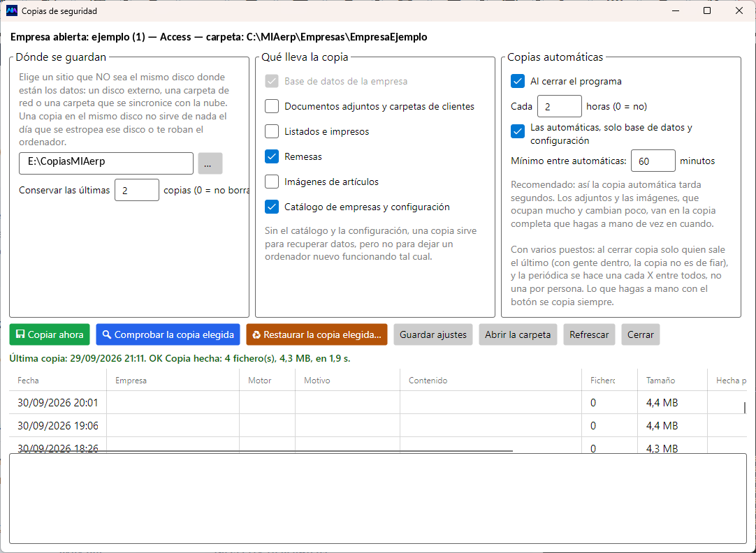Click the Mínimo entre automáticas minutes field
This screenshot has width=756, height=553.
pos(653,161)
